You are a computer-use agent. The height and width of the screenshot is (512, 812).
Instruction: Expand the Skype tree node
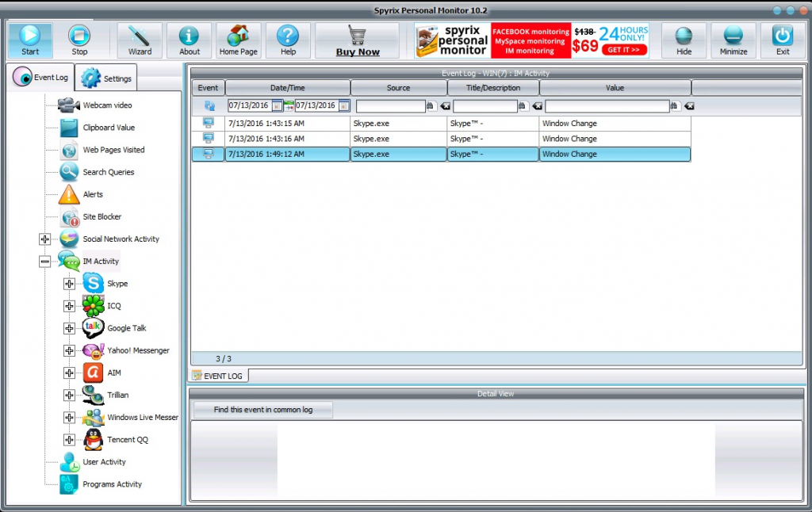tap(69, 284)
